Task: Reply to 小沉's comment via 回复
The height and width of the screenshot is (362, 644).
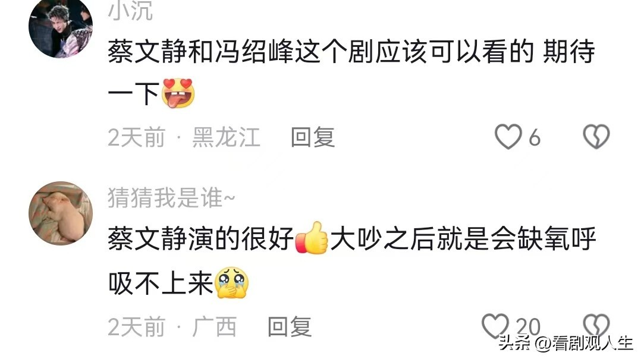Action: [313, 137]
